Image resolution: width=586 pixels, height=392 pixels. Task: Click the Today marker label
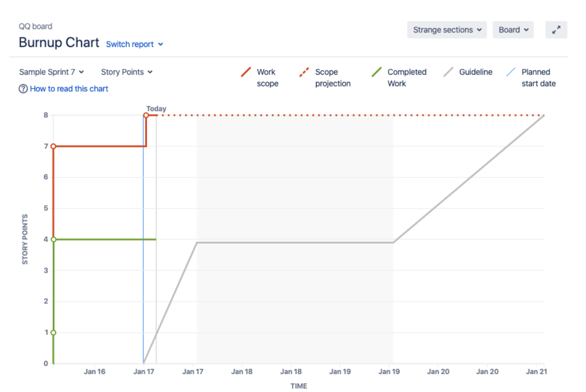coord(156,109)
